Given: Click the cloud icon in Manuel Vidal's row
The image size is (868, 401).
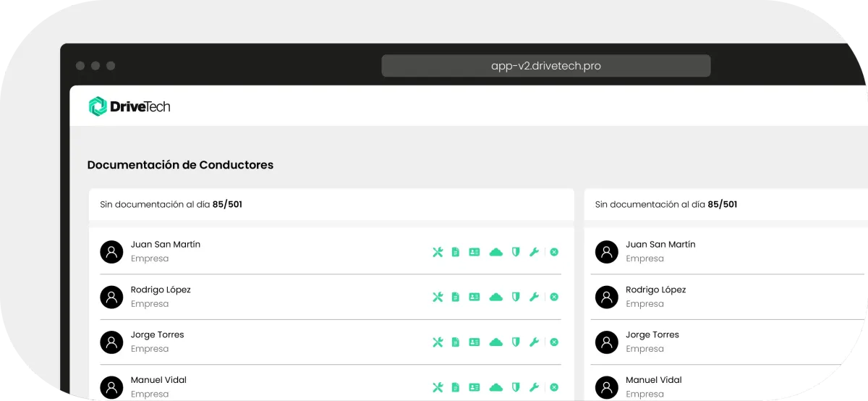Looking at the screenshot, I should [x=495, y=387].
